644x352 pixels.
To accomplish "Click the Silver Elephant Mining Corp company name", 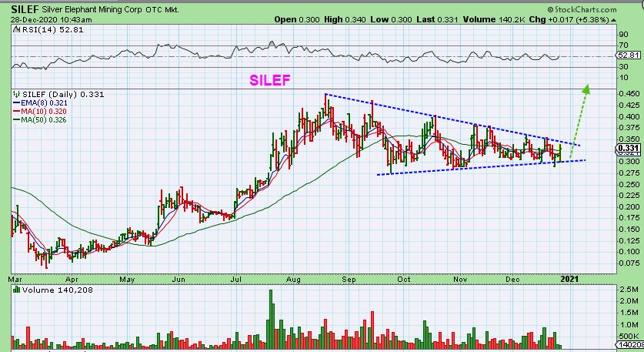I will 92,9.
